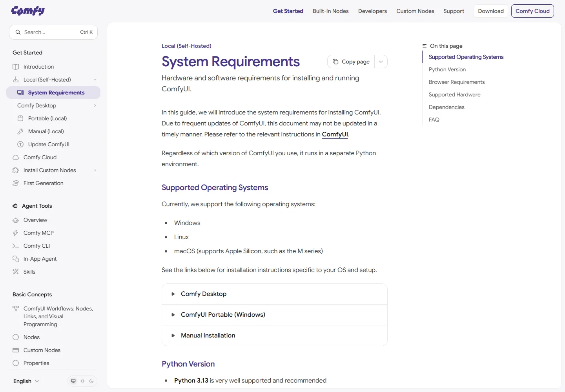Expand the sidebar Comfy Desktop chevron
565x392 pixels.
pos(95,105)
